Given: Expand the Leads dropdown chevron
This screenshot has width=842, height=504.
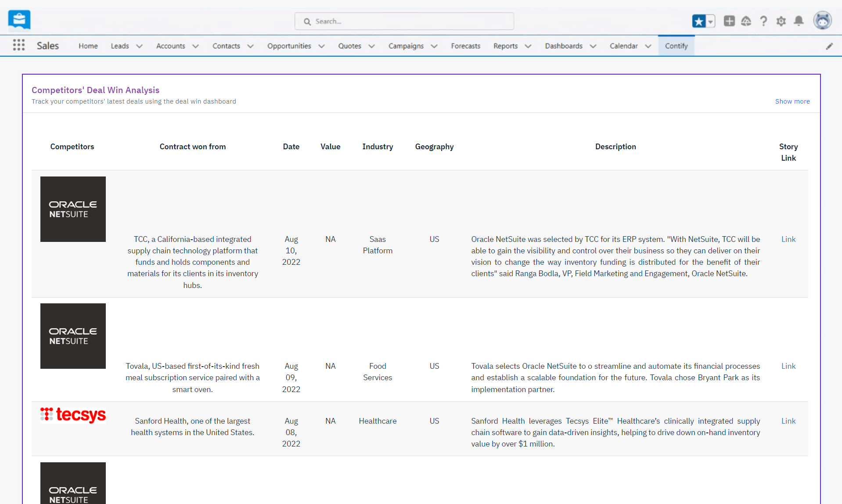Looking at the screenshot, I should 139,46.
